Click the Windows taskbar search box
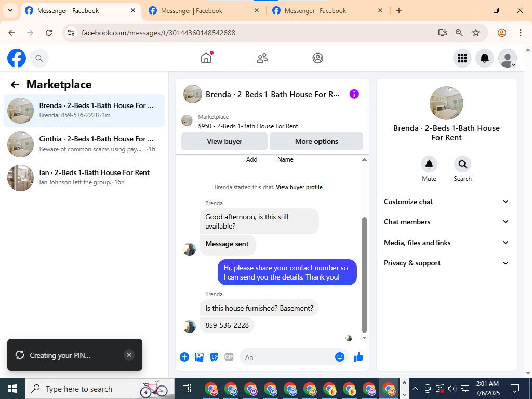 coord(99,389)
